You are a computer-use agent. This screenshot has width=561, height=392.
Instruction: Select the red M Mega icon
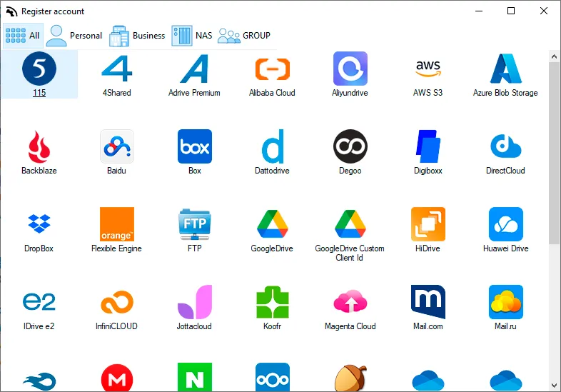pos(117,378)
